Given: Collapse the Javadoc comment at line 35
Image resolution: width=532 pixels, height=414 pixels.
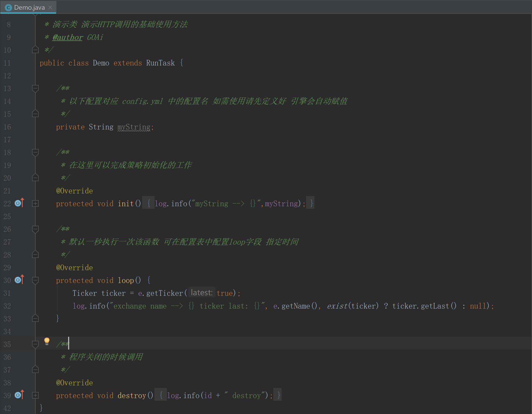Looking at the screenshot, I should pos(35,344).
